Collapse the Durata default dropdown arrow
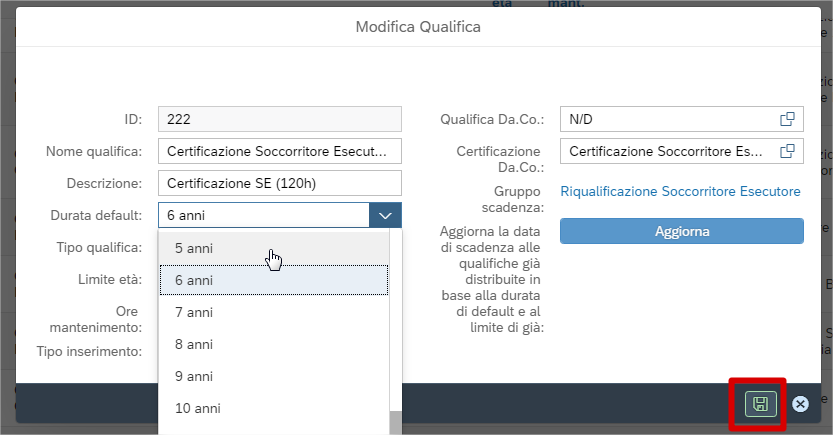 385,215
